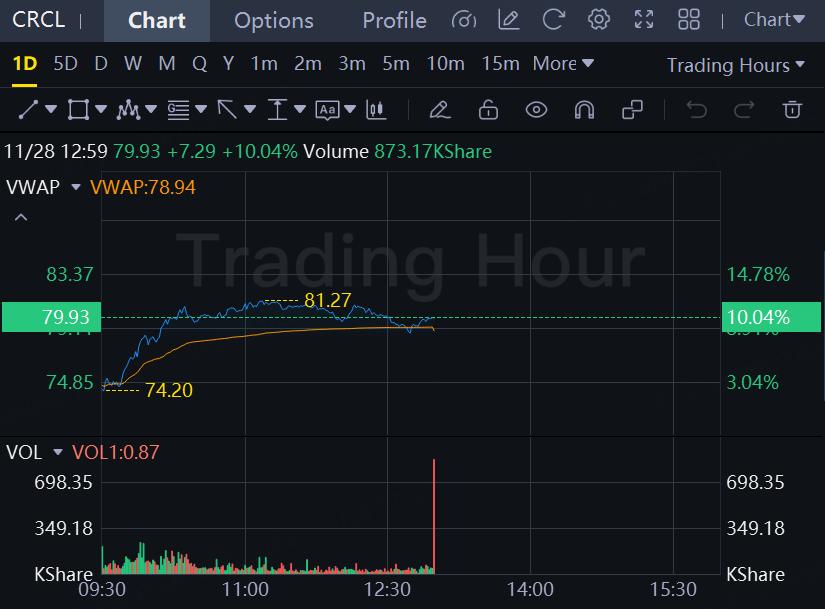The height and width of the screenshot is (609, 825).
Task: Toggle the pencil drawing mode in toolbar
Action: 439,109
